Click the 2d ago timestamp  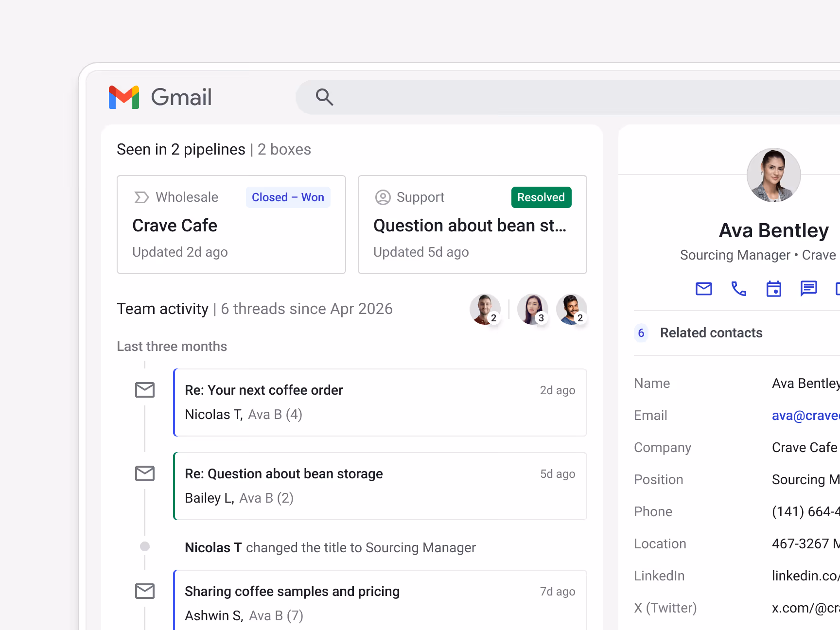point(558,390)
